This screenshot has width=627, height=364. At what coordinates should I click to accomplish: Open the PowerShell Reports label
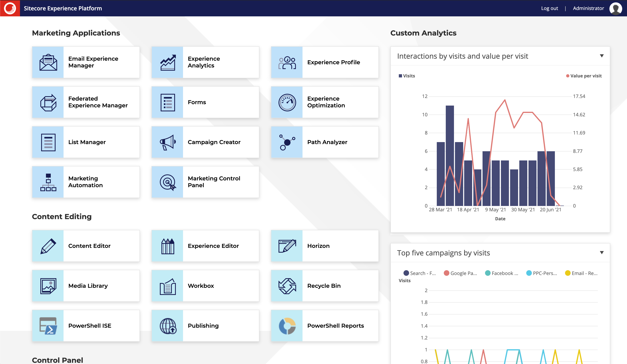335,325
